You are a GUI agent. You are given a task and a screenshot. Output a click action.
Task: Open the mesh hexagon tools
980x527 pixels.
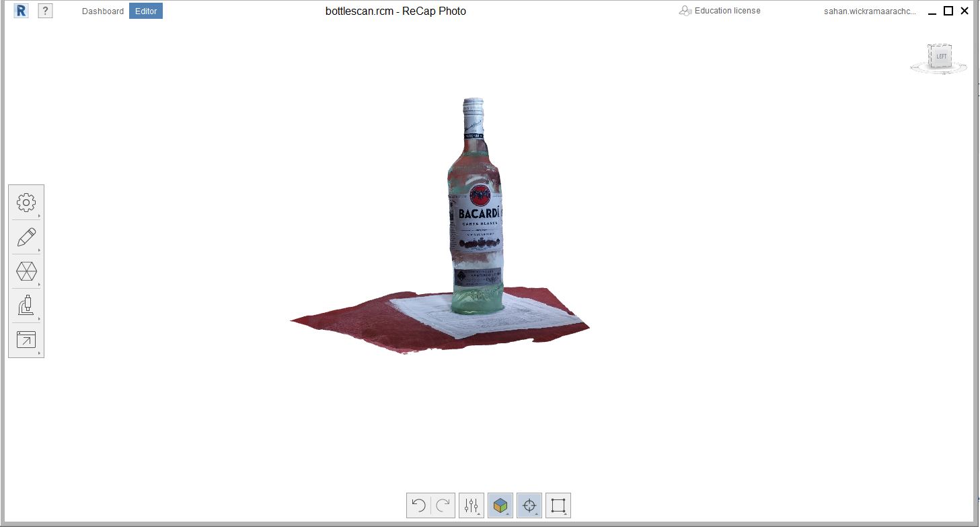(x=26, y=271)
